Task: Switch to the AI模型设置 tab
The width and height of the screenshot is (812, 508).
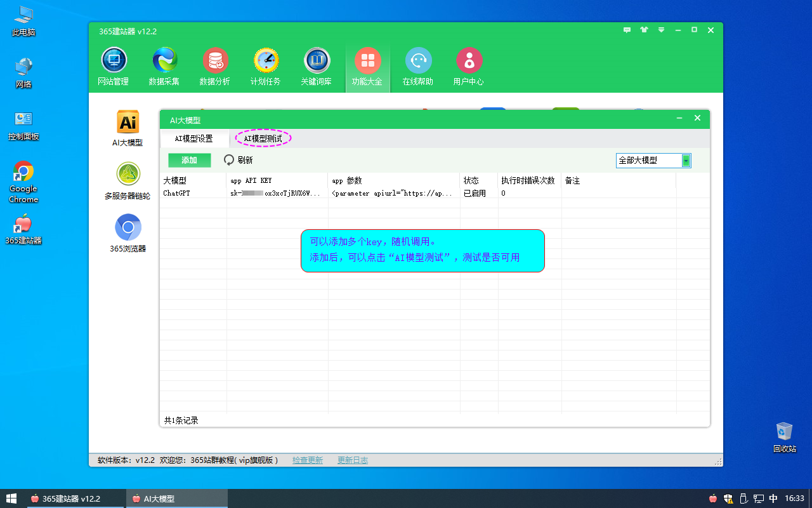Action: pyautogui.click(x=193, y=138)
